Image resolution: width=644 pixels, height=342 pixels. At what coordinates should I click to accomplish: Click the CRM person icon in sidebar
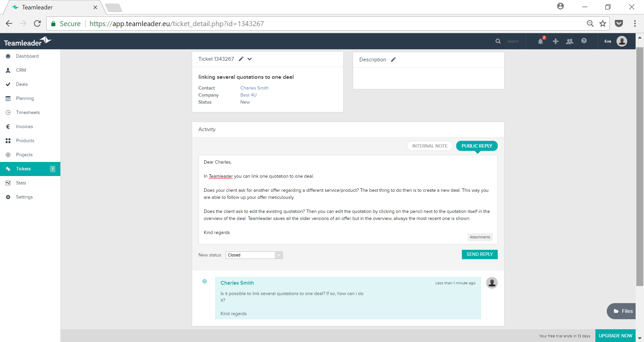[8, 70]
